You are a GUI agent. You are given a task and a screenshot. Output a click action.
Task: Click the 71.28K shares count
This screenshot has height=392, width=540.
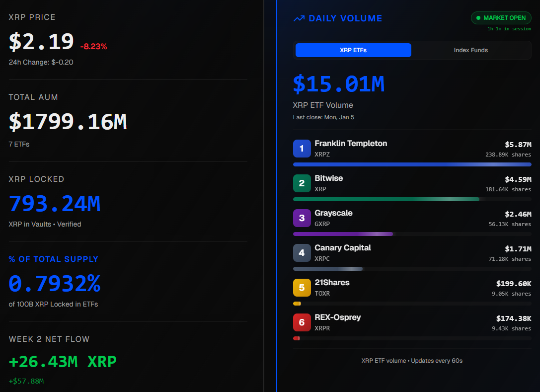coord(510,259)
